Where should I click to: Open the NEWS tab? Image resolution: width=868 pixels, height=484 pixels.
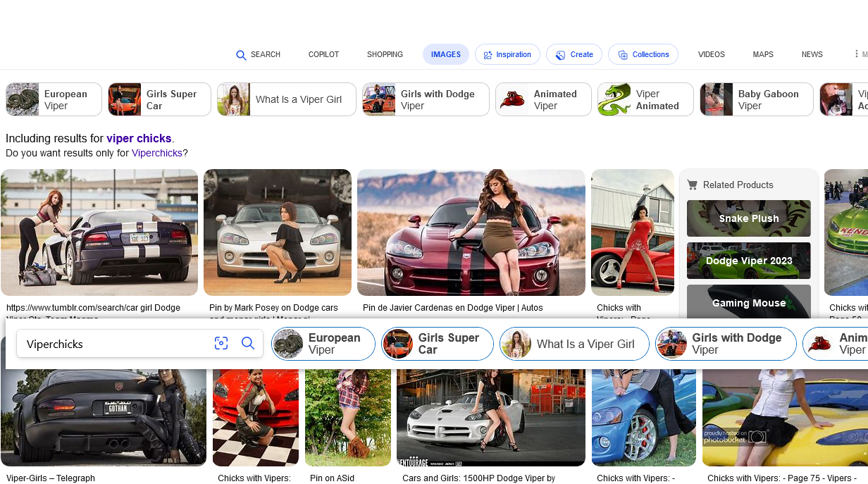click(812, 54)
